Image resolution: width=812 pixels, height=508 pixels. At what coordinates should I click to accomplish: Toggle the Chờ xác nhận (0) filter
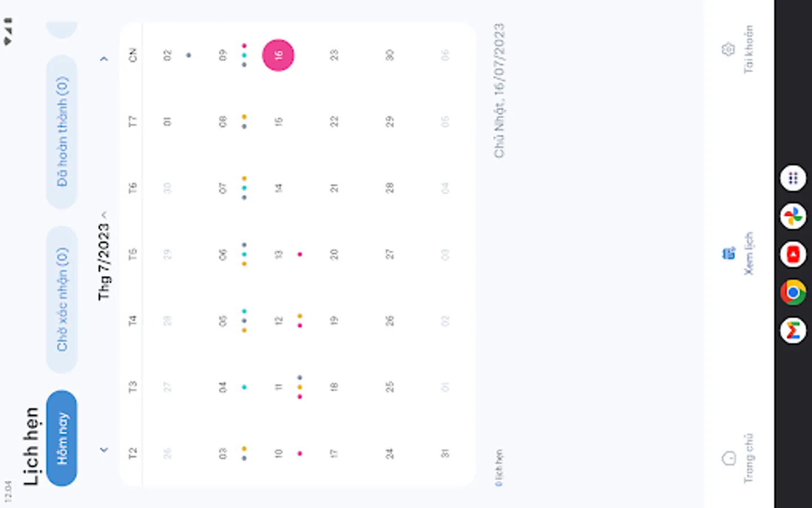[x=61, y=299]
